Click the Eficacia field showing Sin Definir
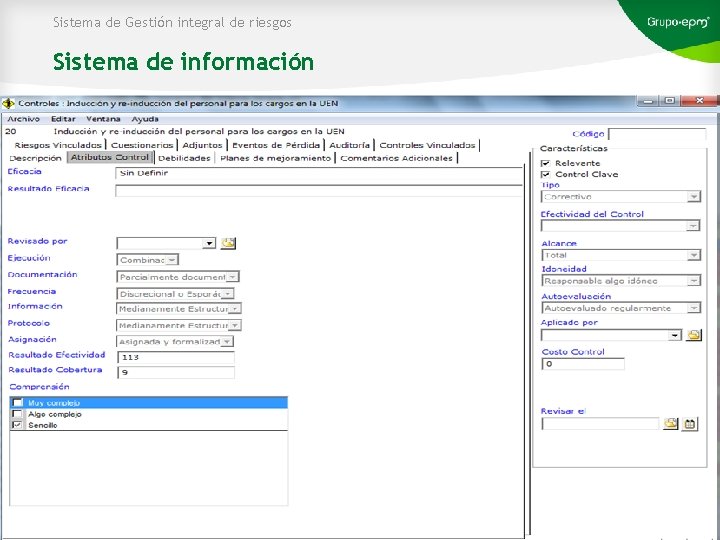Image resolution: width=720 pixels, height=540 pixels. coord(319,173)
